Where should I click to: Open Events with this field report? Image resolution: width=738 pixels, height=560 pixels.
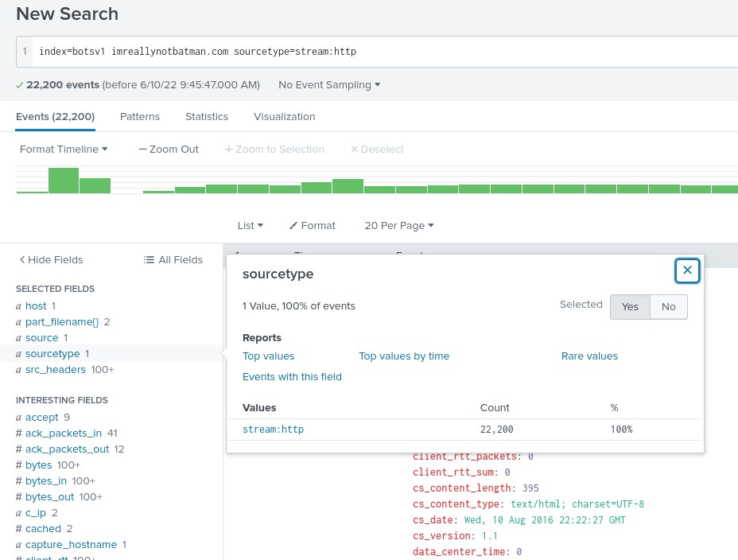pos(292,376)
